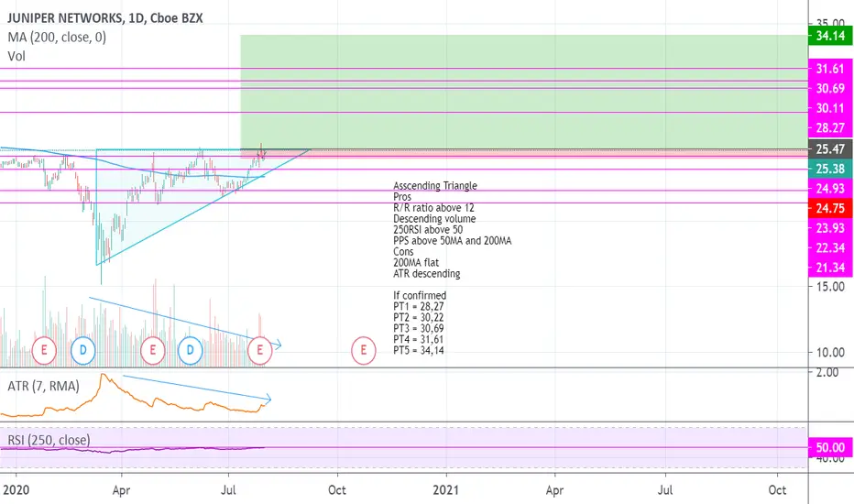Click the earnings E marker after July 2020

pos(260,350)
